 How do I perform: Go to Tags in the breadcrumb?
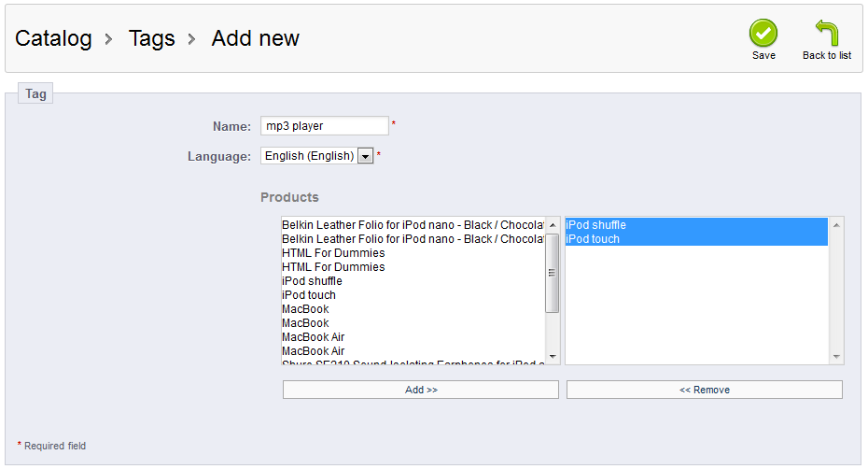click(x=152, y=38)
